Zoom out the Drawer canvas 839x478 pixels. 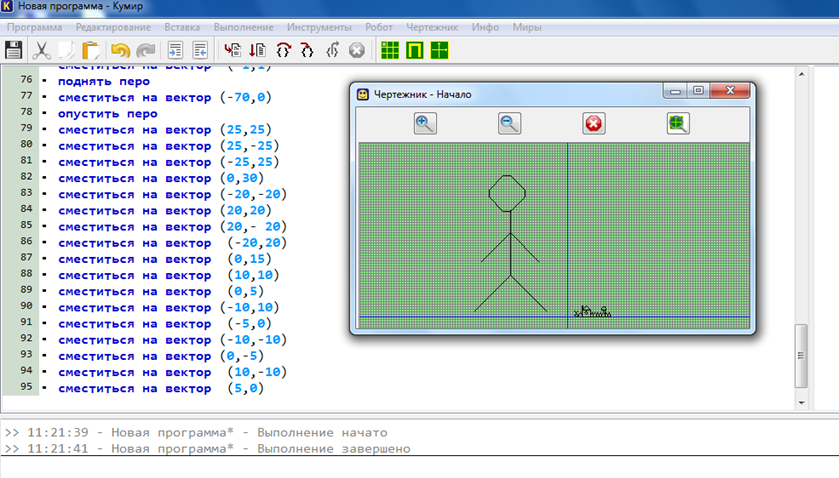pyautogui.click(x=509, y=124)
